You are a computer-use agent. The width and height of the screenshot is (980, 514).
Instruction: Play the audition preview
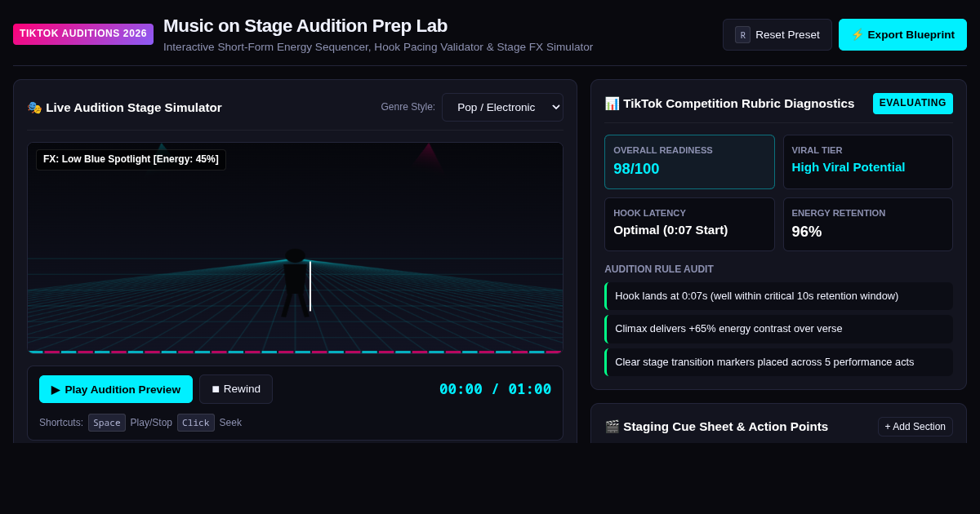tap(116, 389)
